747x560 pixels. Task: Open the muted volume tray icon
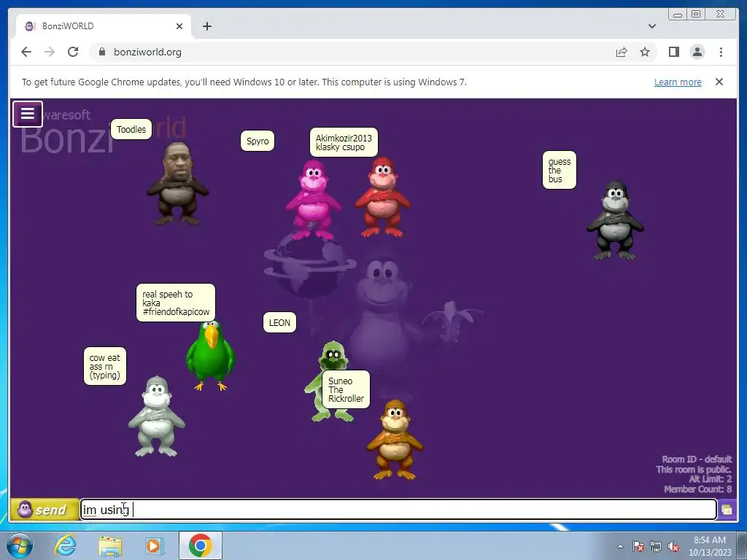point(673,546)
